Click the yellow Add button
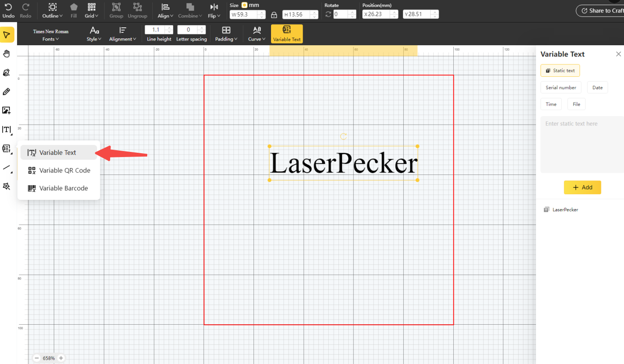 582,187
